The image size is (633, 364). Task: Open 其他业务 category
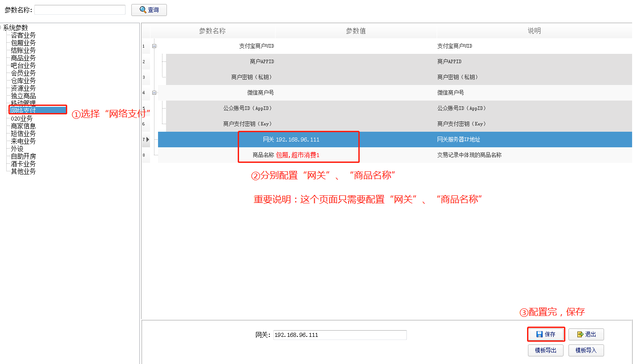pos(24,171)
